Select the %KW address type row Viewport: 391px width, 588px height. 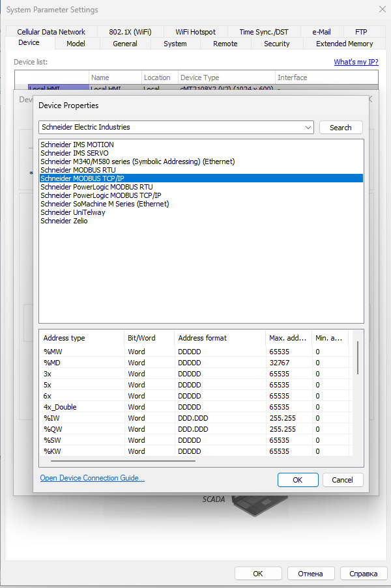[195, 451]
